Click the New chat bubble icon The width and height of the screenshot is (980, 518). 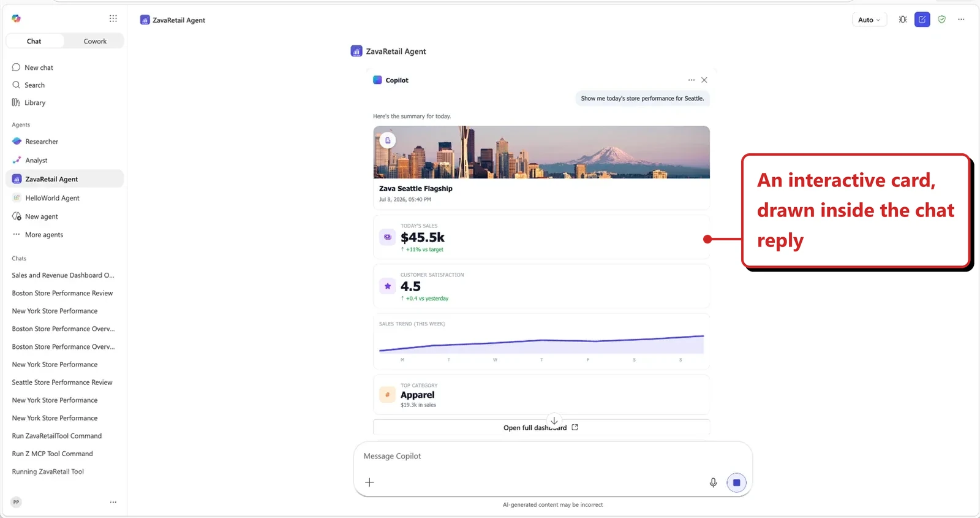tap(16, 67)
